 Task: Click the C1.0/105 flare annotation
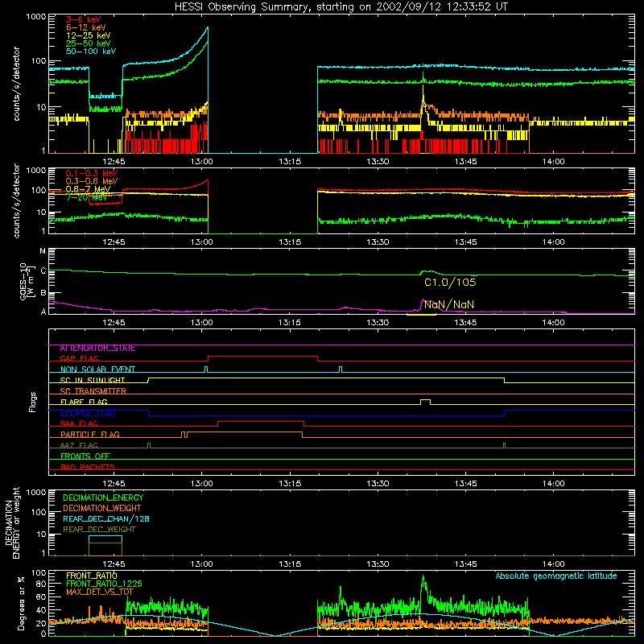[x=450, y=283]
